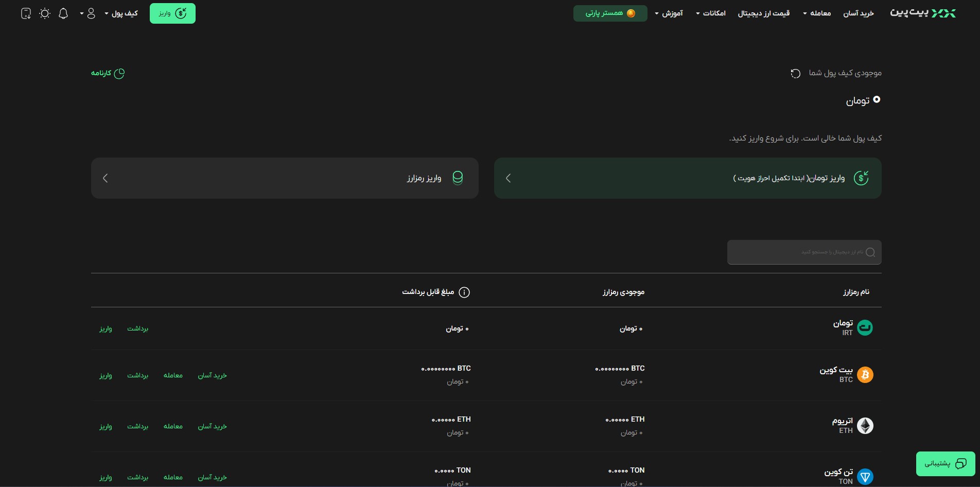The width and height of the screenshot is (980, 487).
Task: Open the پشتیبانی support chat button
Action: pyautogui.click(x=946, y=464)
